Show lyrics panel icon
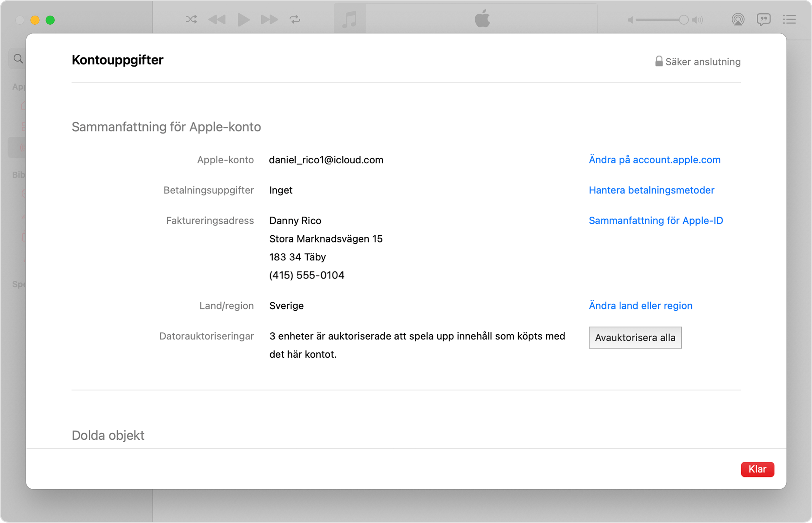The width and height of the screenshot is (812, 523). pos(764,19)
